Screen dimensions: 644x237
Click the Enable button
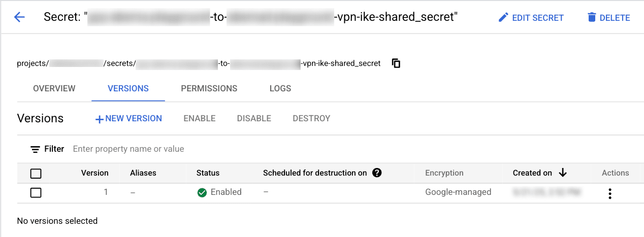pos(200,118)
